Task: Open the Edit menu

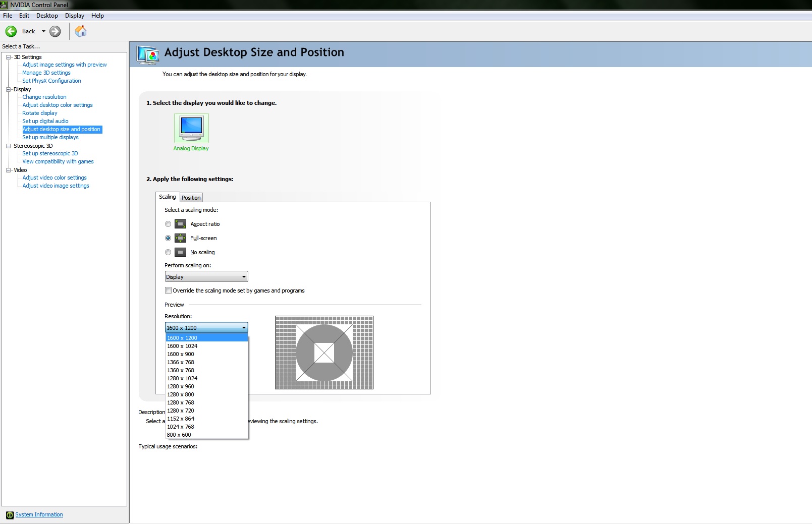Action: 24,16
